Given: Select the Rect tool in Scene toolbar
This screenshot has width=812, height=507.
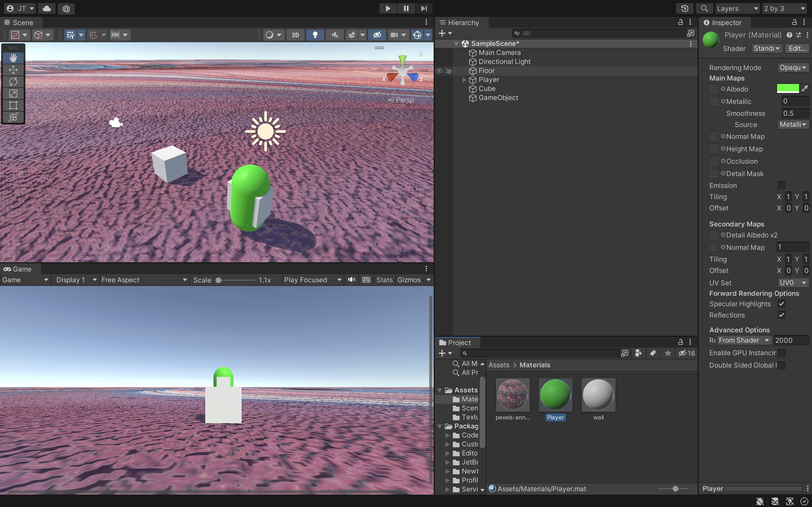Looking at the screenshot, I should click(x=13, y=105).
